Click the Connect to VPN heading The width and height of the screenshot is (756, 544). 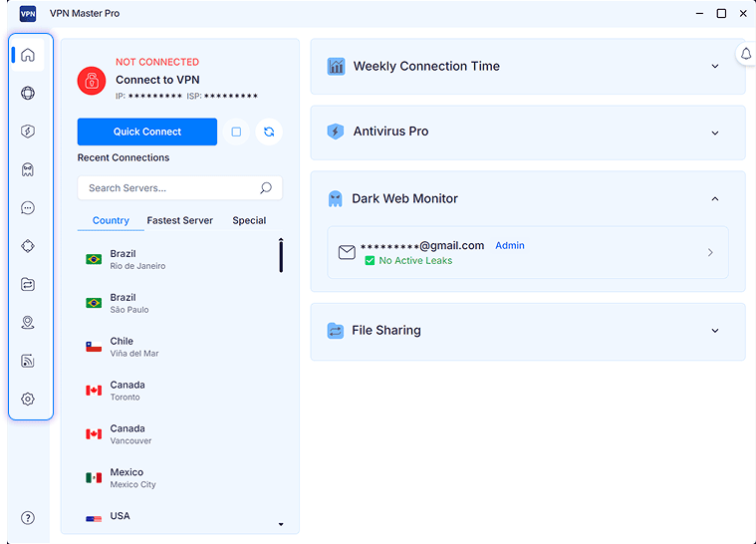tap(157, 80)
